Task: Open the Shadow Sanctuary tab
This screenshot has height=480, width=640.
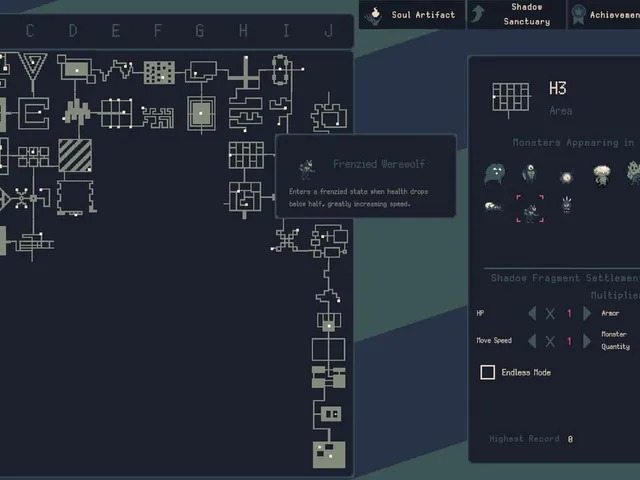Action: [516, 15]
